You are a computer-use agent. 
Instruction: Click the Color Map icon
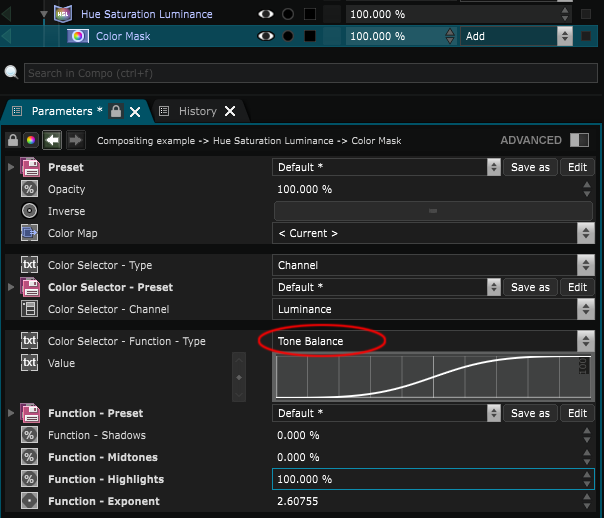pos(29,233)
